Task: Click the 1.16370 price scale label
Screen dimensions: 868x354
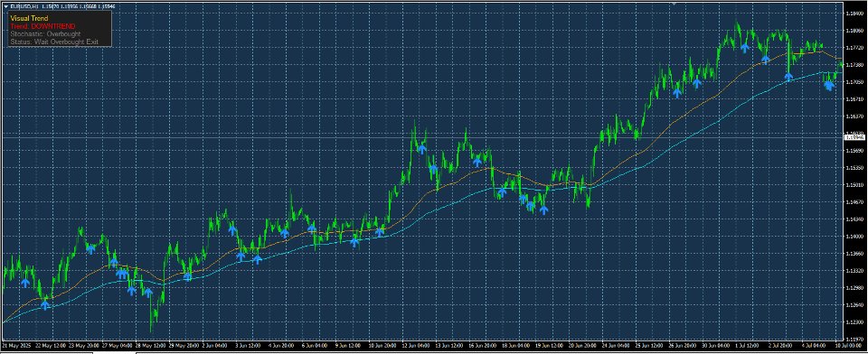Action: click(855, 116)
